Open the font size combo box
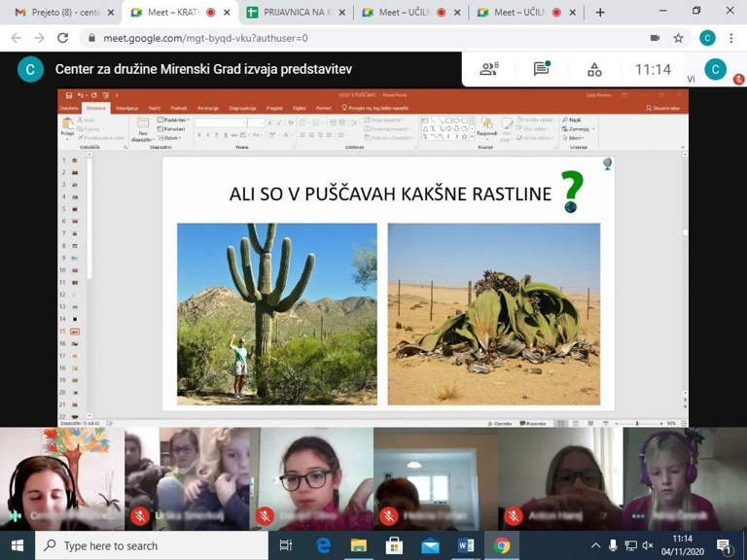 click(257, 122)
